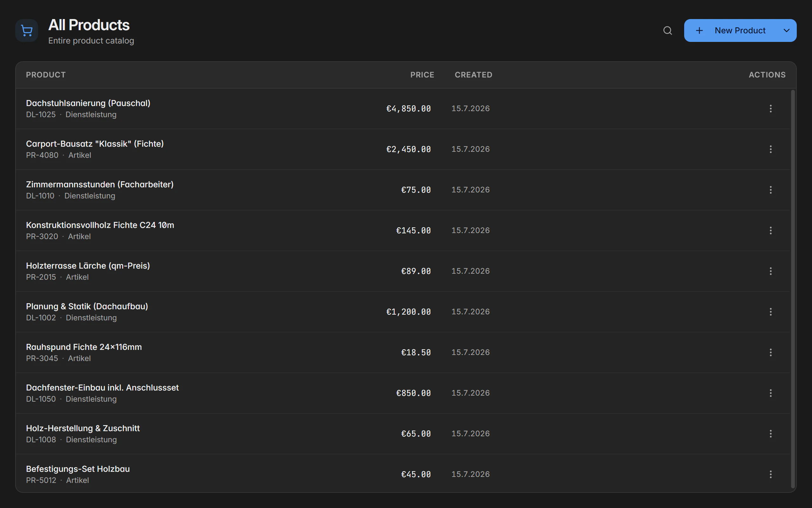This screenshot has height=508, width=812.
Task: Open actions menu for Planung & Statik
Action: click(770, 312)
